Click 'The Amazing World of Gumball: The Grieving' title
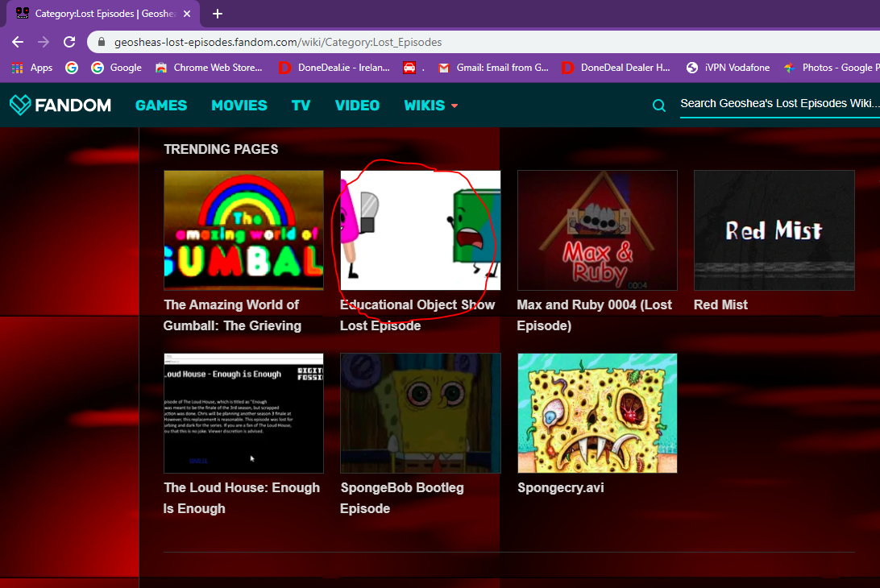The image size is (880, 588). pos(232,315)
